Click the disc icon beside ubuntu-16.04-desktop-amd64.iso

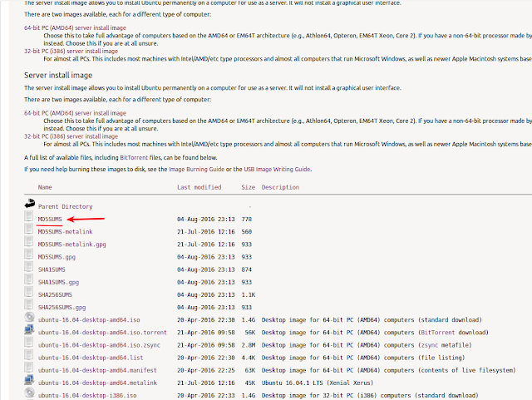(30, 317)
